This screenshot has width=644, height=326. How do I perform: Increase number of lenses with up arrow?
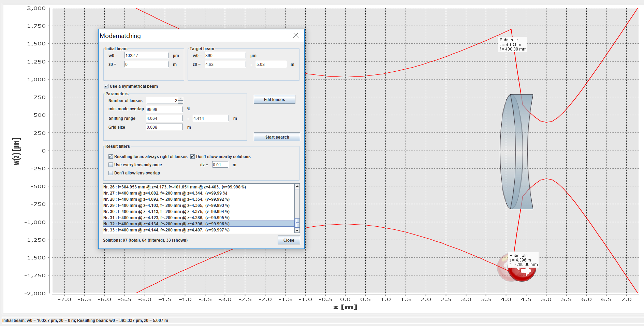click(x=180, y=99)
